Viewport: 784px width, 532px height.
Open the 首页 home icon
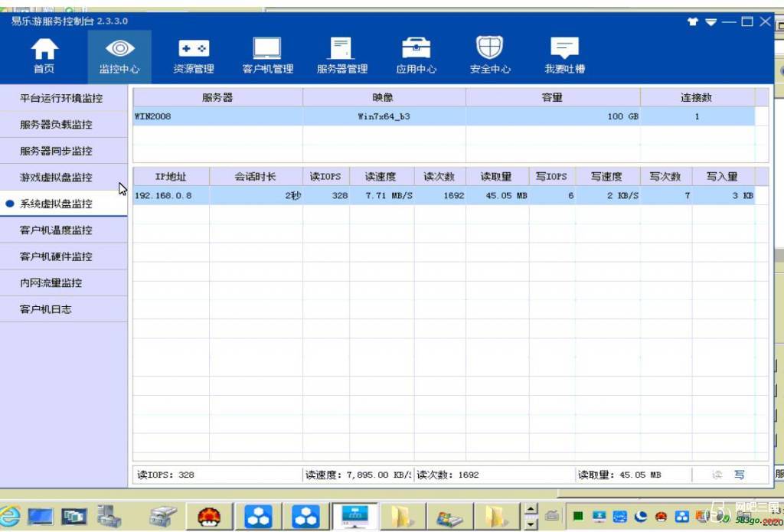pyautogui.click(x=44, y=57)
